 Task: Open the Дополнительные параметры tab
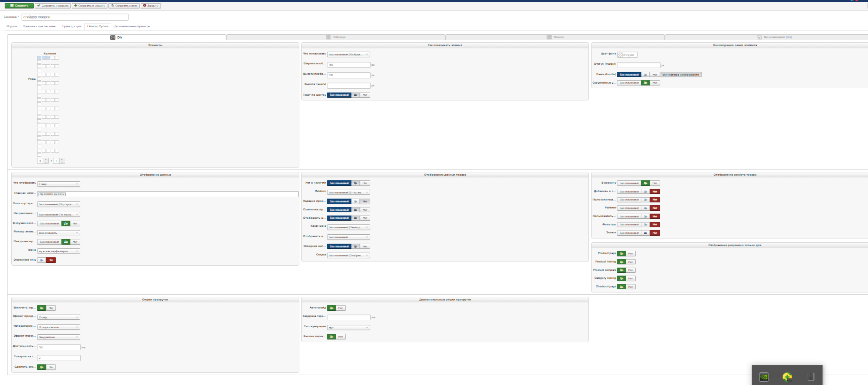[132, 26]
